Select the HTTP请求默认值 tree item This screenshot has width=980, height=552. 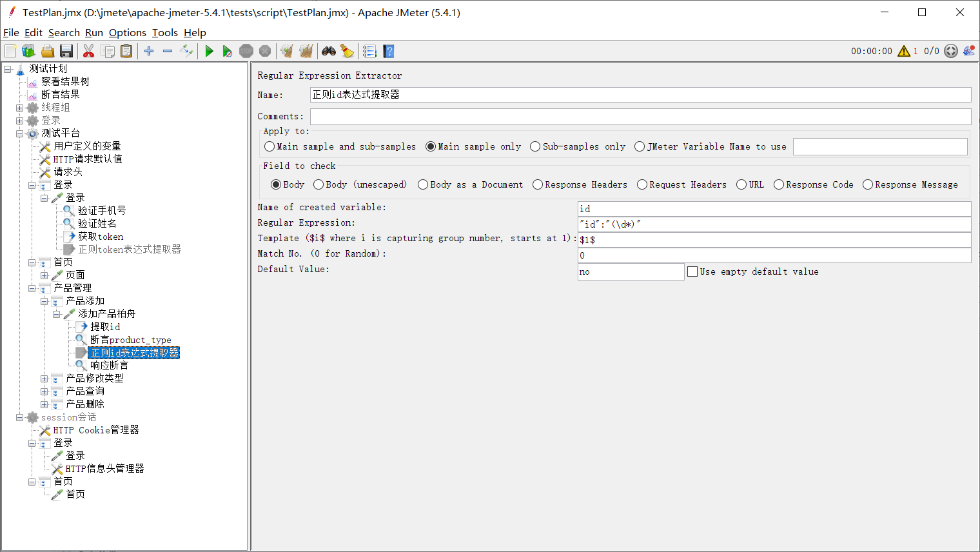(88, 159)
